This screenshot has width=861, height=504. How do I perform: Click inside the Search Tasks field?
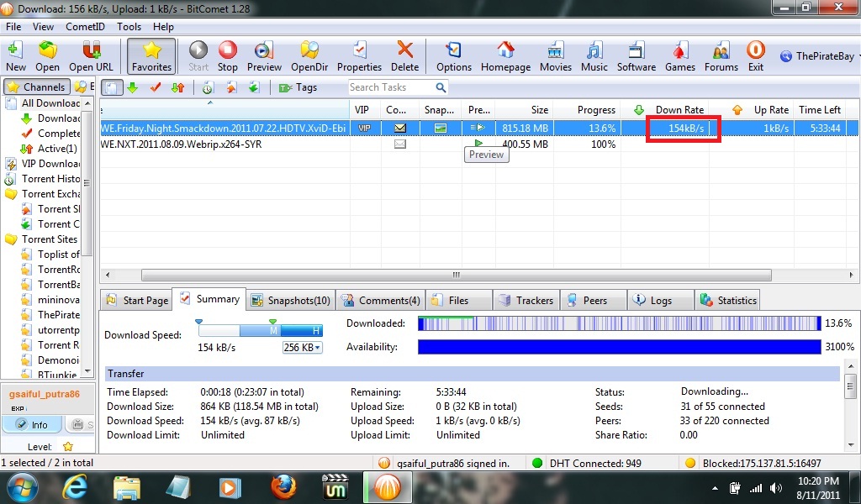[x=391, y=87]
